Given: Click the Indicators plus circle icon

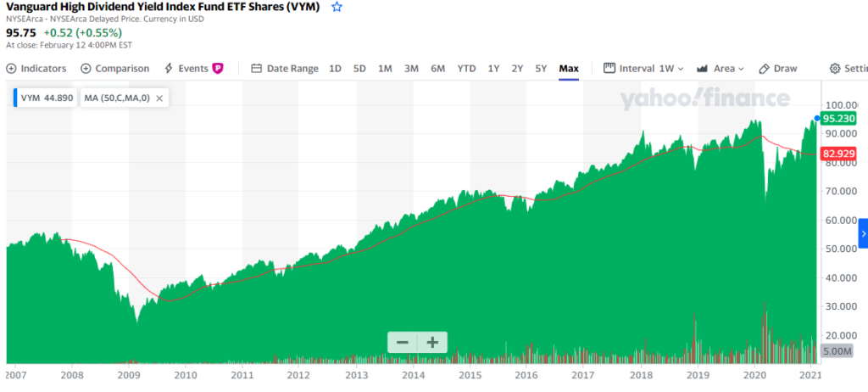Looking at the screenshot, I should tap(11, 69).
